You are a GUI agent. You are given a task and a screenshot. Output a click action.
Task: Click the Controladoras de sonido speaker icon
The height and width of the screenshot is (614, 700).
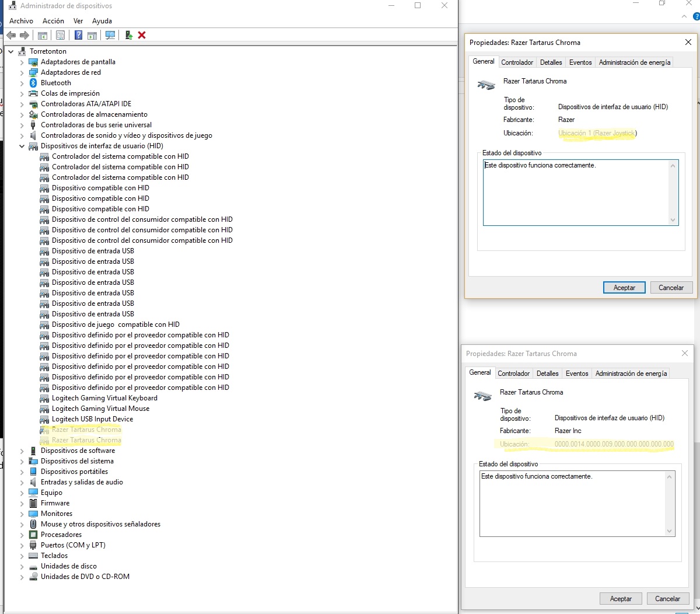tap(33, 135)
